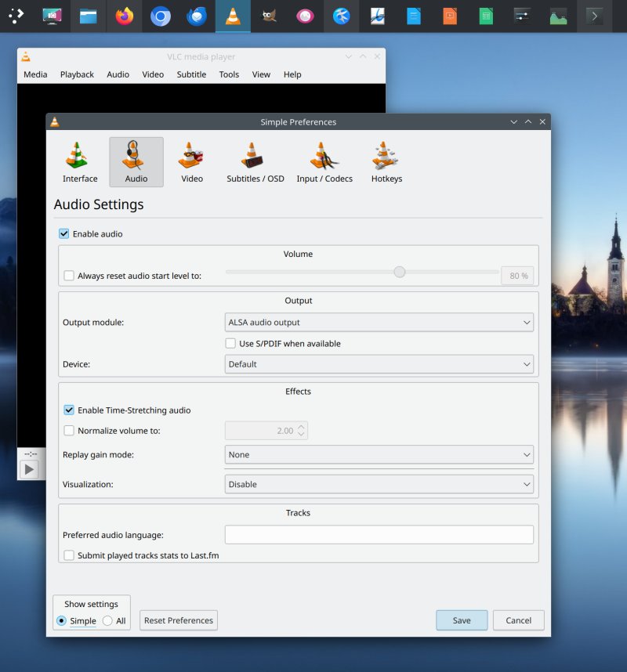This screenshot has height=672, width=627.
Task: Open the Playback menu in VLC
Action: (x=77, y=74)
